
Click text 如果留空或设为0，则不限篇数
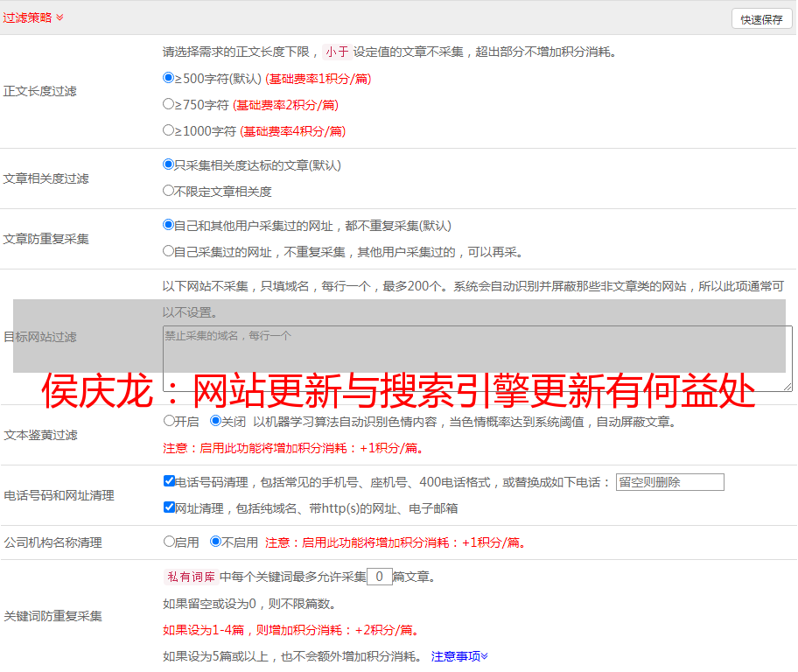click(248, 605)
